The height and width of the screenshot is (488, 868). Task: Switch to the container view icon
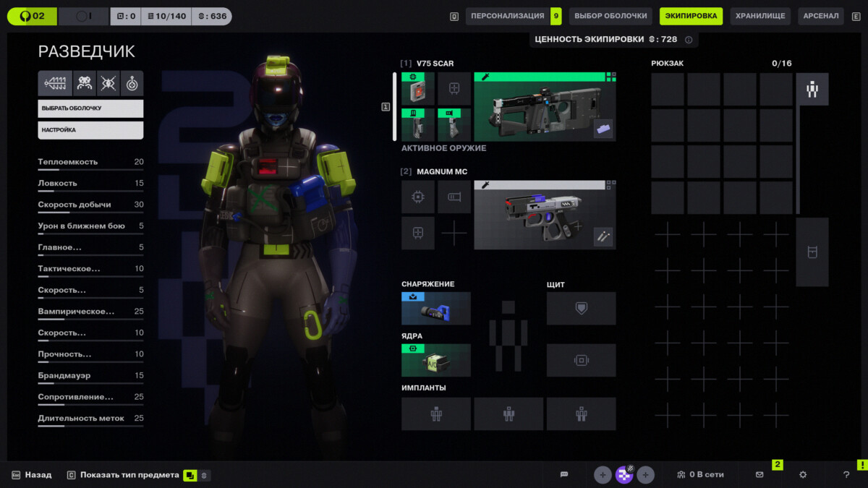(x=812, y=252)
